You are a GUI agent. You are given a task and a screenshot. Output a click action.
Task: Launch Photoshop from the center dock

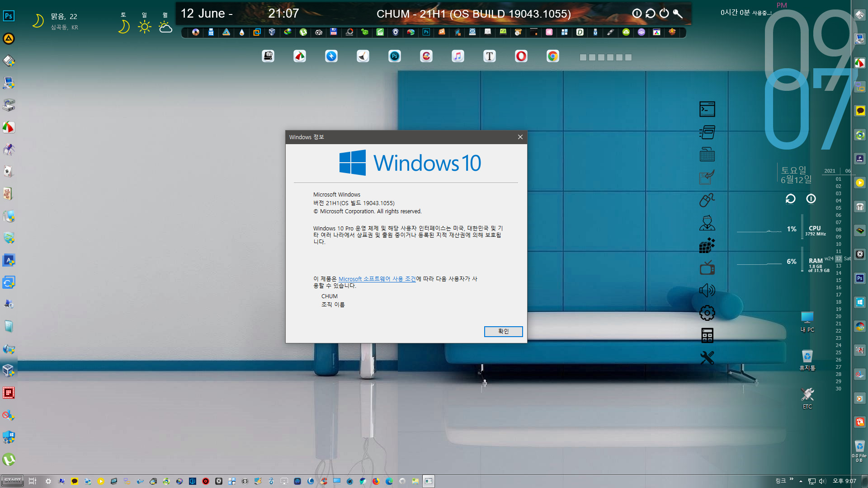(x=394, y=56)
